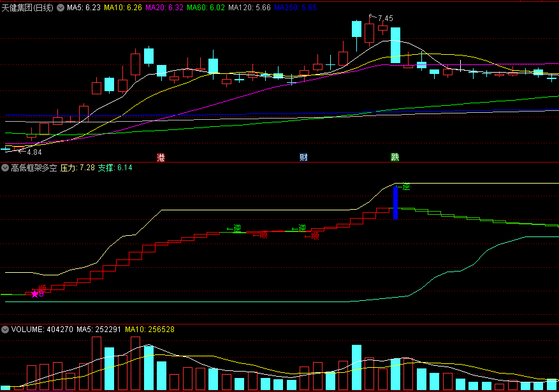Click the MA5: 6.23 label
This screenshot has width=559, height=392.
coord(83,8)
